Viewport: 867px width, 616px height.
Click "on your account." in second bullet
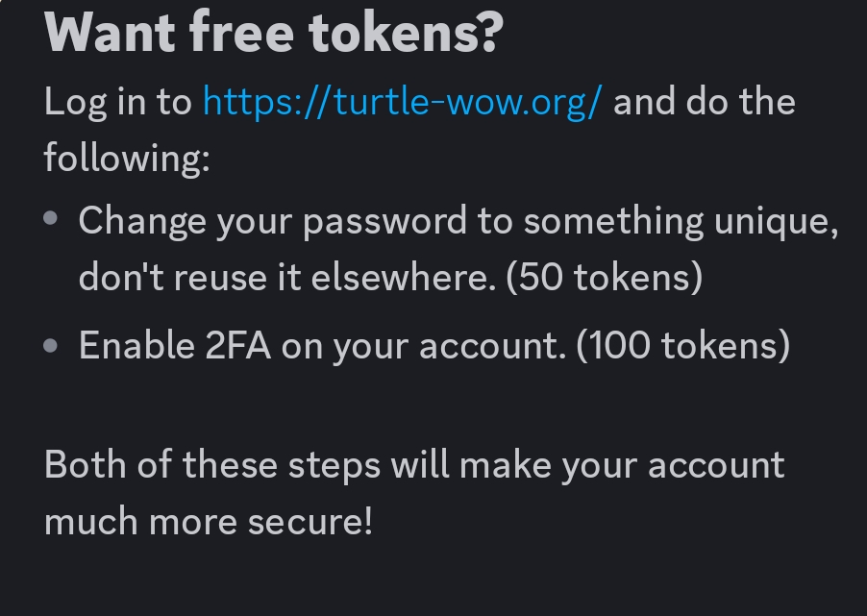point(424,347)
